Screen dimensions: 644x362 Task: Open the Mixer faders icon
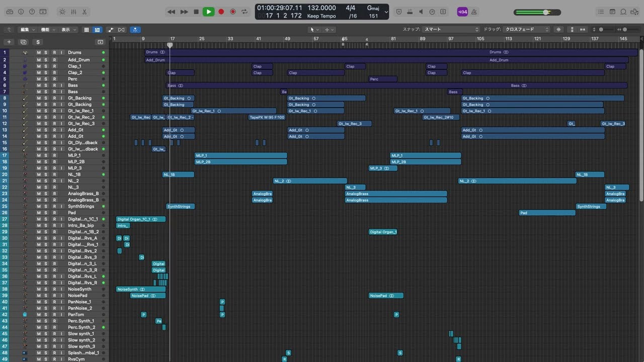[73, 12]
